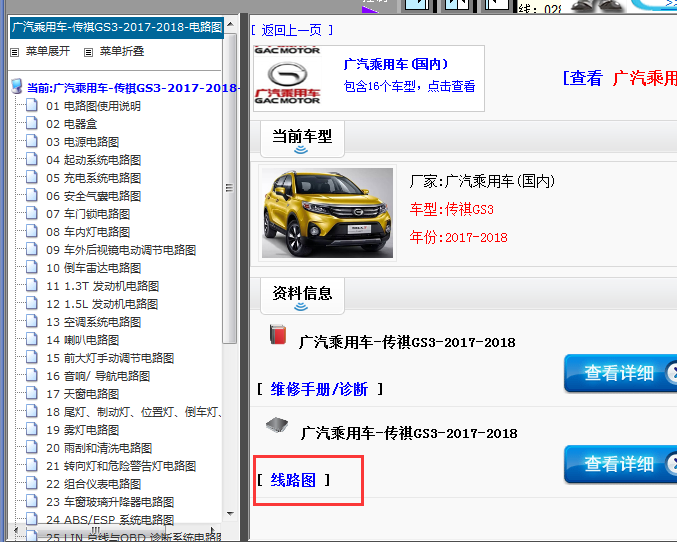This screenshot has height=542, width=677.
Task: Click the tree scrollbar down arrow
Action: pos(230,513)
